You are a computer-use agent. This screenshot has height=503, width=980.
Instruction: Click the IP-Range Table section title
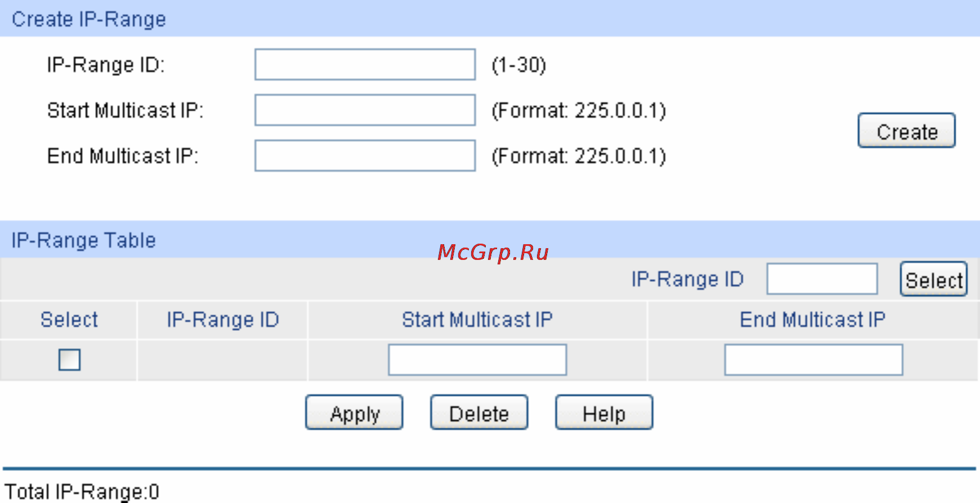83,240
